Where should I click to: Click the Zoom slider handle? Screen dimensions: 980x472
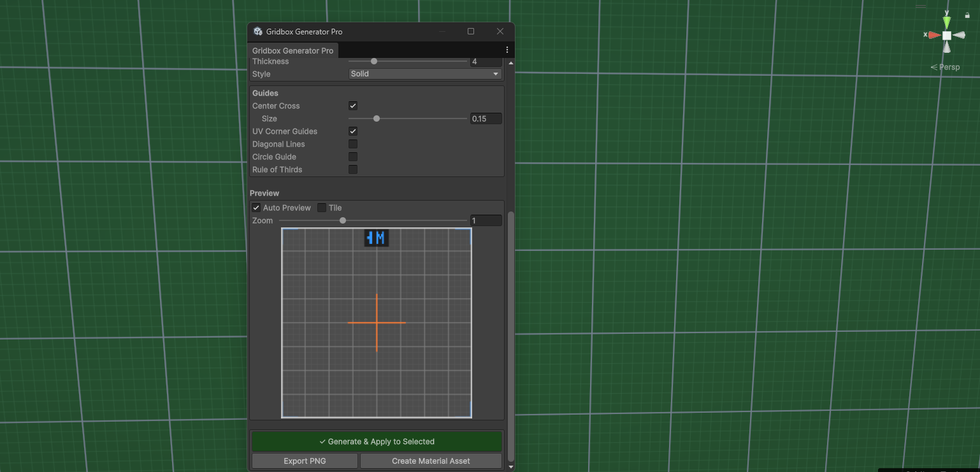coord(343,220)
